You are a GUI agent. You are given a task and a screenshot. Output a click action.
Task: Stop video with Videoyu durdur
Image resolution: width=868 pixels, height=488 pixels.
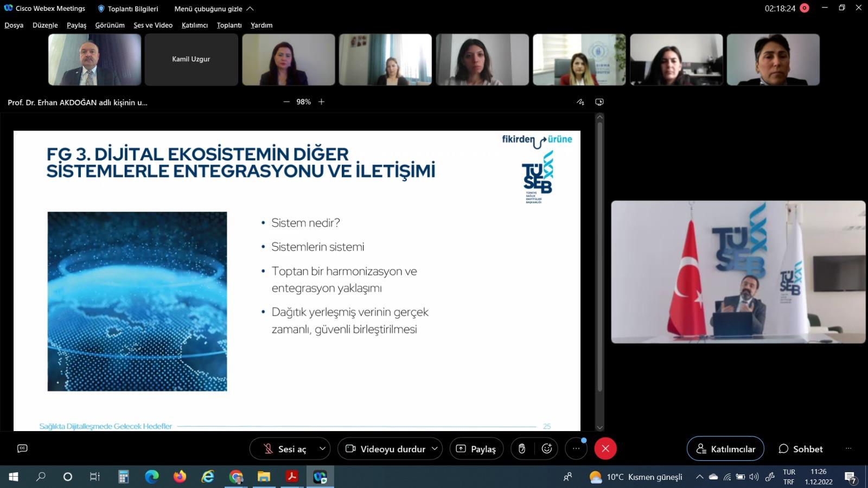coord(386,449)
